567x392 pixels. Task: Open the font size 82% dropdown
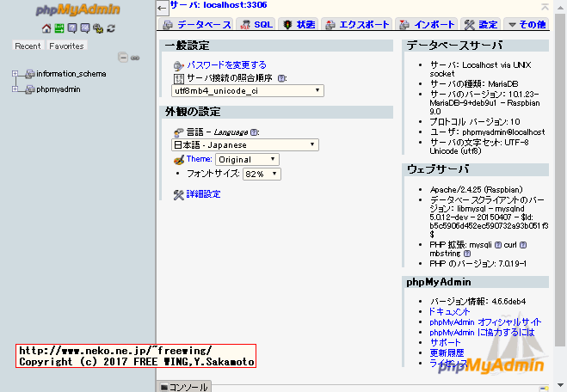[x=262, y=174]
